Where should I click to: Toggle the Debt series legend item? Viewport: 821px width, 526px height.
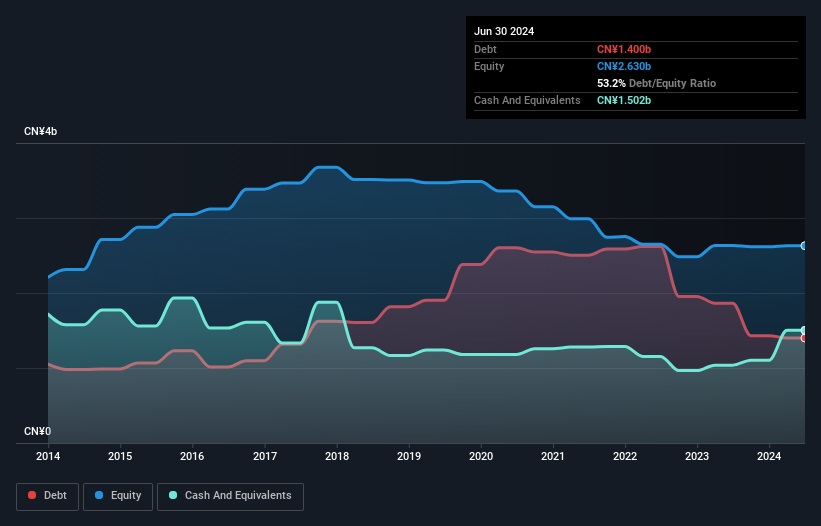[49, 496]
